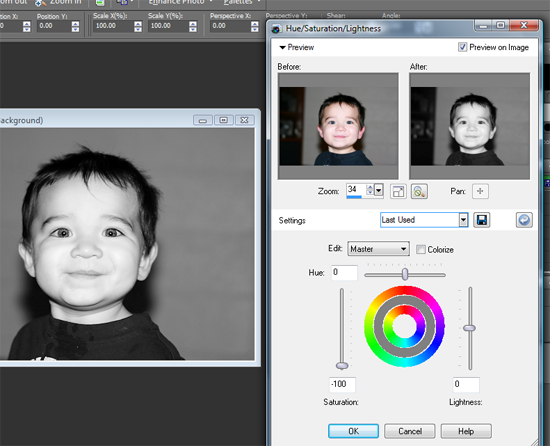Click the Hue value input field
Image resolution: width=550 pixels, height=446 pixels.
pyautogui.click(x=344, y=272)
